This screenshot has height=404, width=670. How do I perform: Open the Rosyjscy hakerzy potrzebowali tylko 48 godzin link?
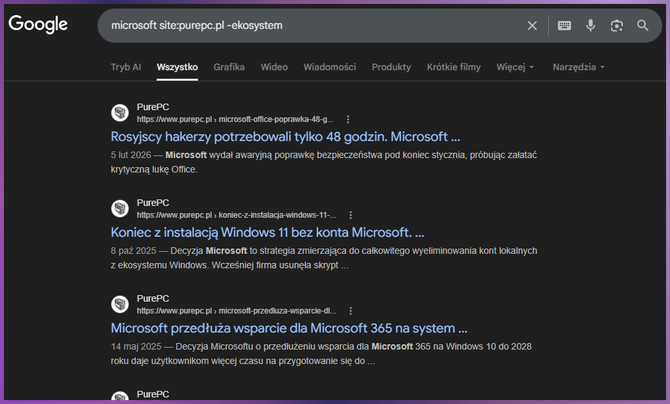pyautogui.click(x=285, y=137)
